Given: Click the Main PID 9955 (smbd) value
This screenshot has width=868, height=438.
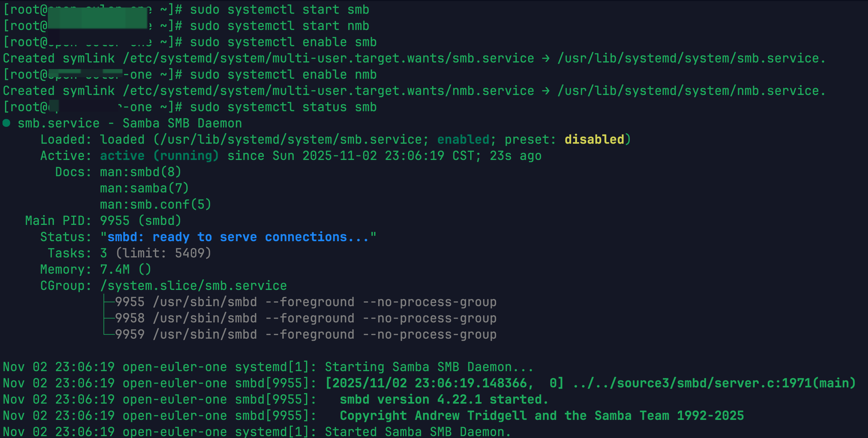Looking at the screenshot, I should [141, 221].
